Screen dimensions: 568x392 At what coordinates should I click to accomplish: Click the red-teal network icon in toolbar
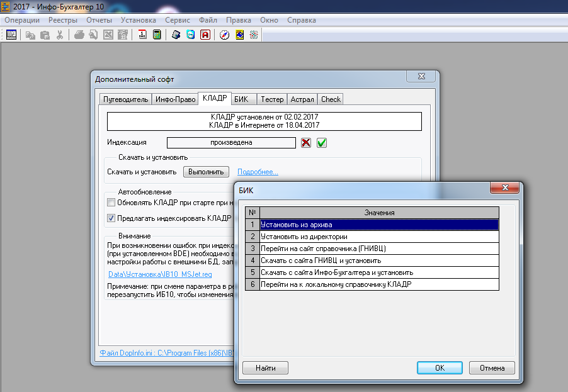(254, 35)
